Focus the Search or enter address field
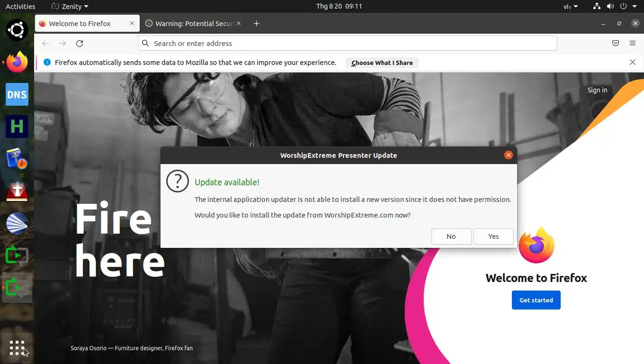 pyautogui.click(x=348, y=43)
